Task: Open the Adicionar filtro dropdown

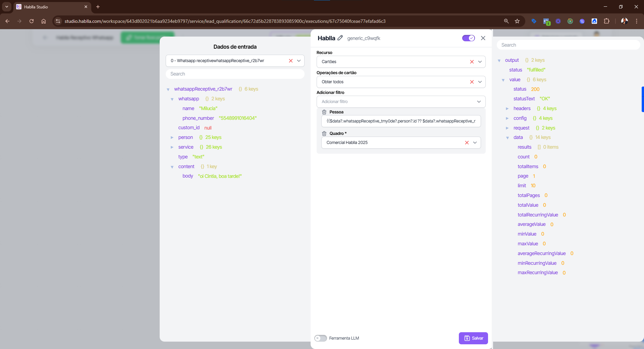Action: click(401, 102)
